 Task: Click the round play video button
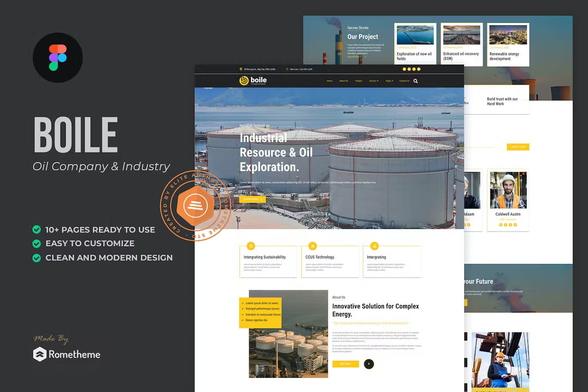tap(369, 364)
